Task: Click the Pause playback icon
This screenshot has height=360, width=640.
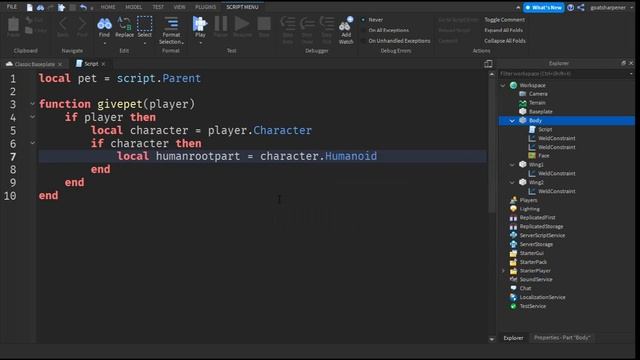Action: (221, 24)
